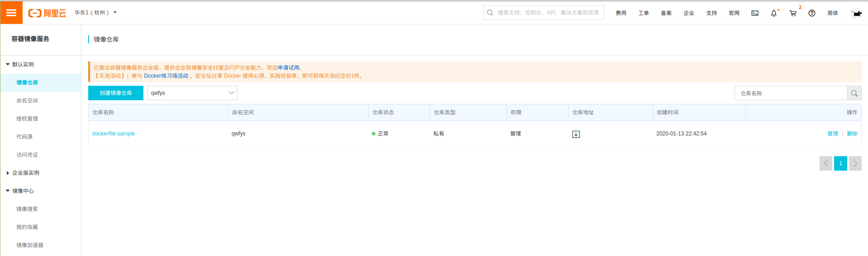Open 镜像加速器 in the sidebar
Viewport: 868px width, 256px height.
(x=30, y=245)
